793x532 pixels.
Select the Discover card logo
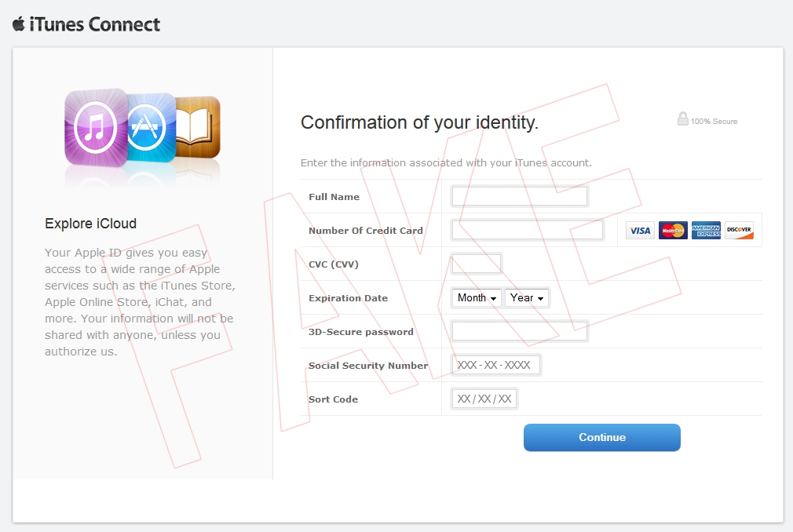pos(739,231)
